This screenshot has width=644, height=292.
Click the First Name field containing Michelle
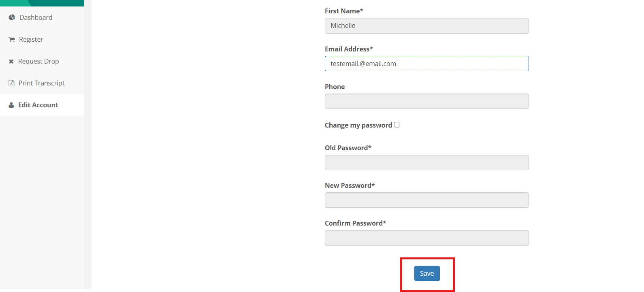[x=426, y=26]
